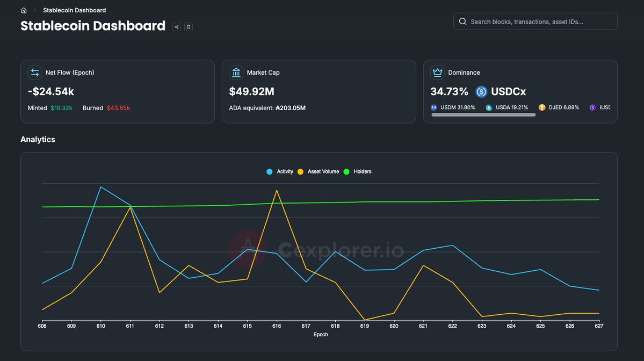
Task: Click the Stablecoin Dashboard breadcrumb text
Action: (74, 10)
